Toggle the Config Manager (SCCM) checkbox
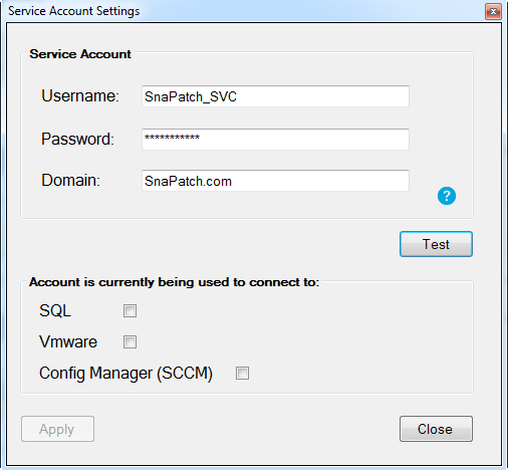508x470 pixels. point(242,373)
